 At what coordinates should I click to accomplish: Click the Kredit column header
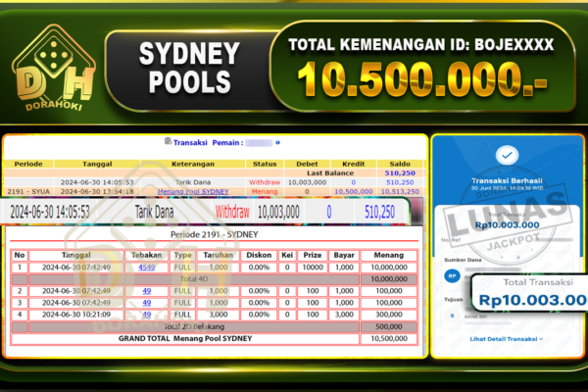pyautogui.click(x=353, y=164)
